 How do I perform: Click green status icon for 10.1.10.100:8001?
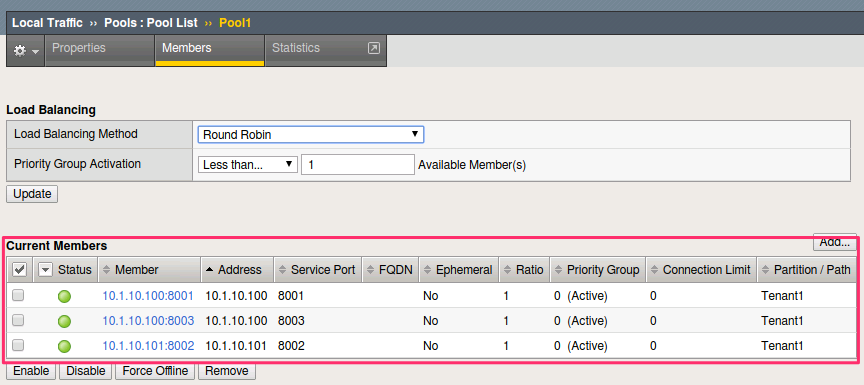(64, 296)
